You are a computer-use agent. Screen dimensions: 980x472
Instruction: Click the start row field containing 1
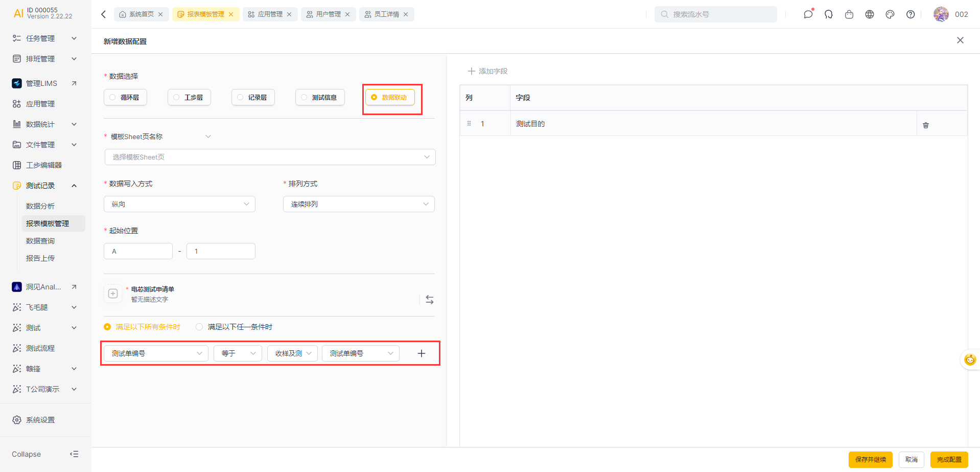(221, 251)
